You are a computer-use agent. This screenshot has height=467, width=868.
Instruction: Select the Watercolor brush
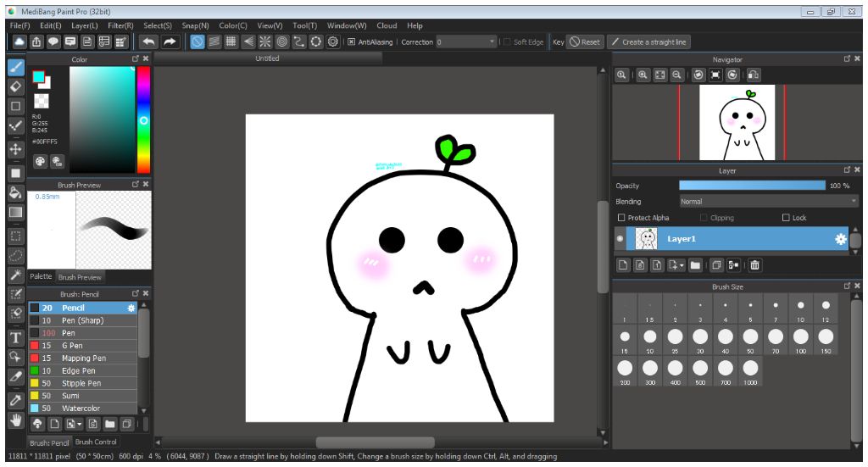[83, 409]
